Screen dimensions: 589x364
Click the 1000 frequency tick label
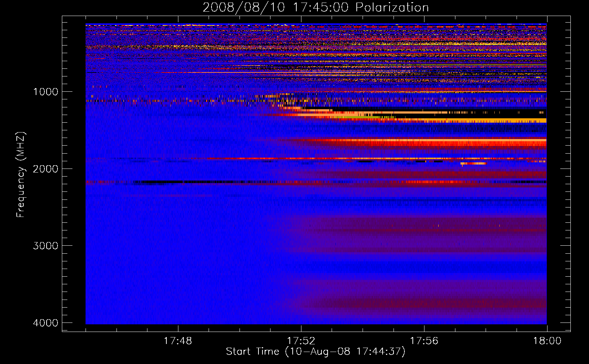pyautogui.click(x=46, y=92)
